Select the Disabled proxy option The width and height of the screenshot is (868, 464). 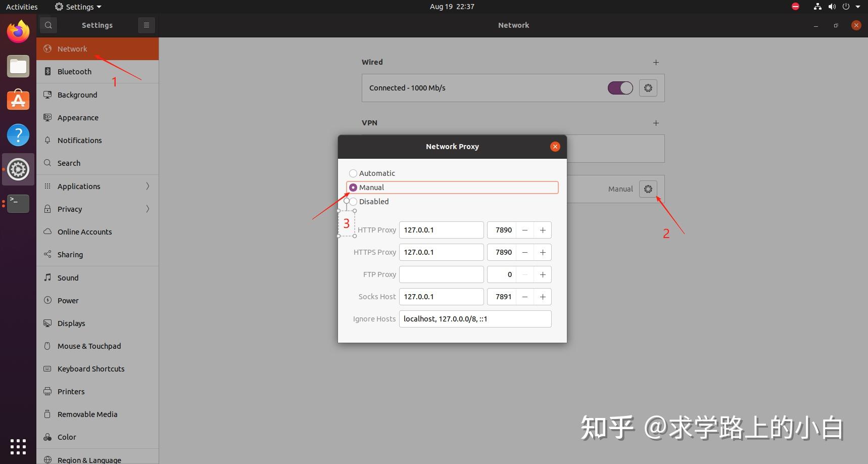click(x=353, y=201)
